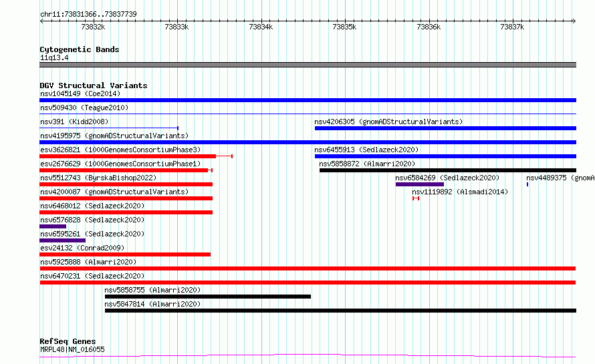This screenshot has height=364, width=595.
Task: Click the nsv5847814 black variant bar
Action: tap(341, 311)
